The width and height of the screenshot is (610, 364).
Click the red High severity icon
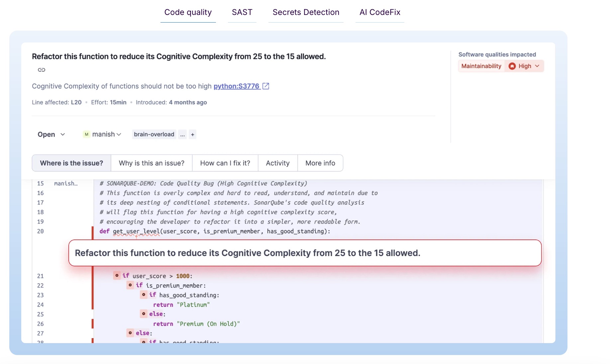pyautogui.click(x=512, y=66)
